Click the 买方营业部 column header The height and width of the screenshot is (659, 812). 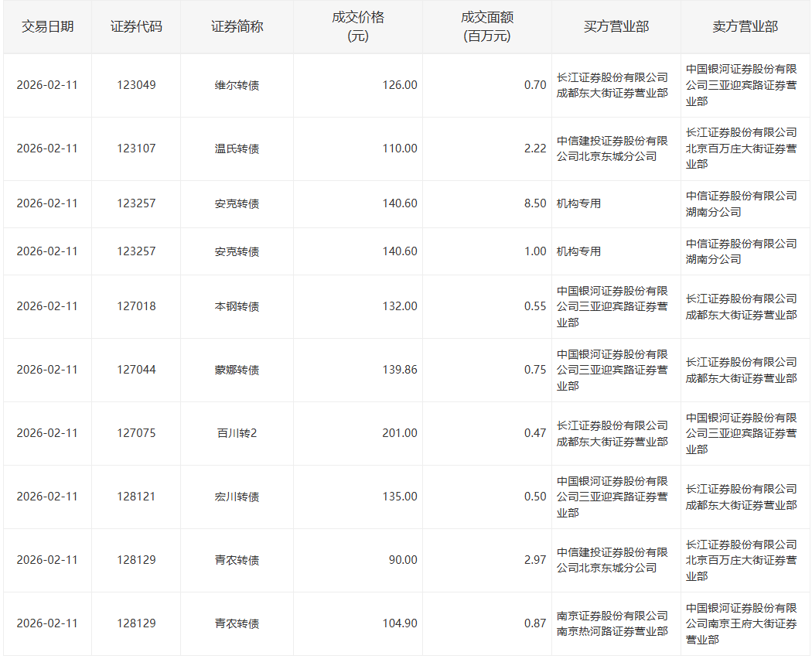pos(616,27)
